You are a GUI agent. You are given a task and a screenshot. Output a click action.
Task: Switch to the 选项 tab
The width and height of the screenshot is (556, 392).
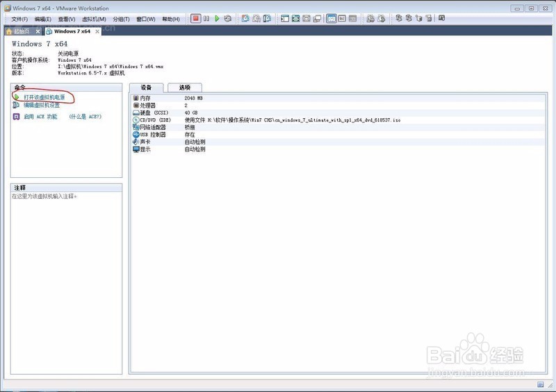click(x=185, y=88)
